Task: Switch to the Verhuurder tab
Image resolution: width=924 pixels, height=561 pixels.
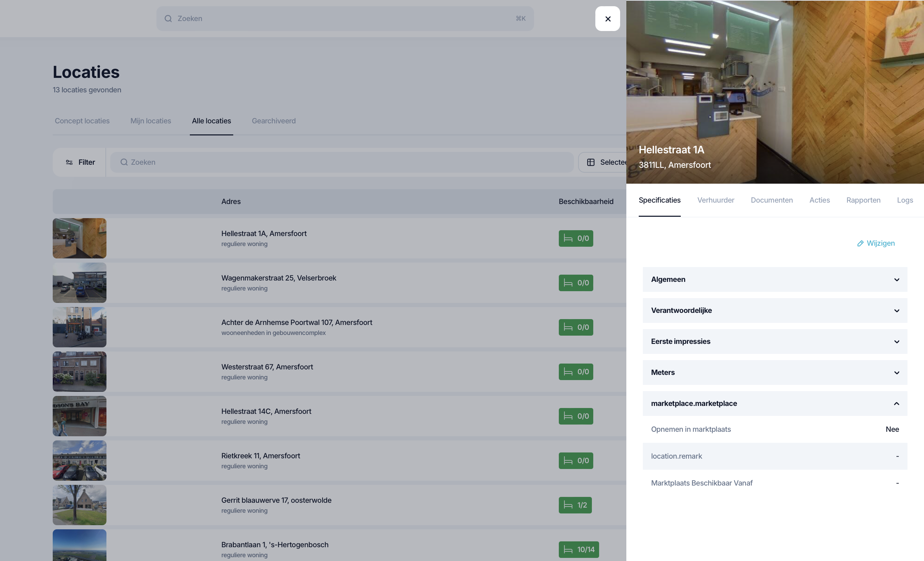Action: tap(716, 200)
